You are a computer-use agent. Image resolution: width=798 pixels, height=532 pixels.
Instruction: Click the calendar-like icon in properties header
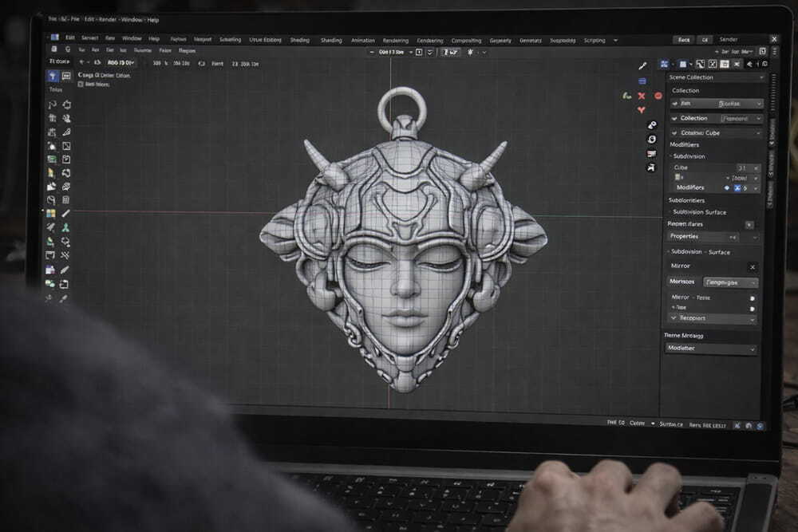(725, 64)
